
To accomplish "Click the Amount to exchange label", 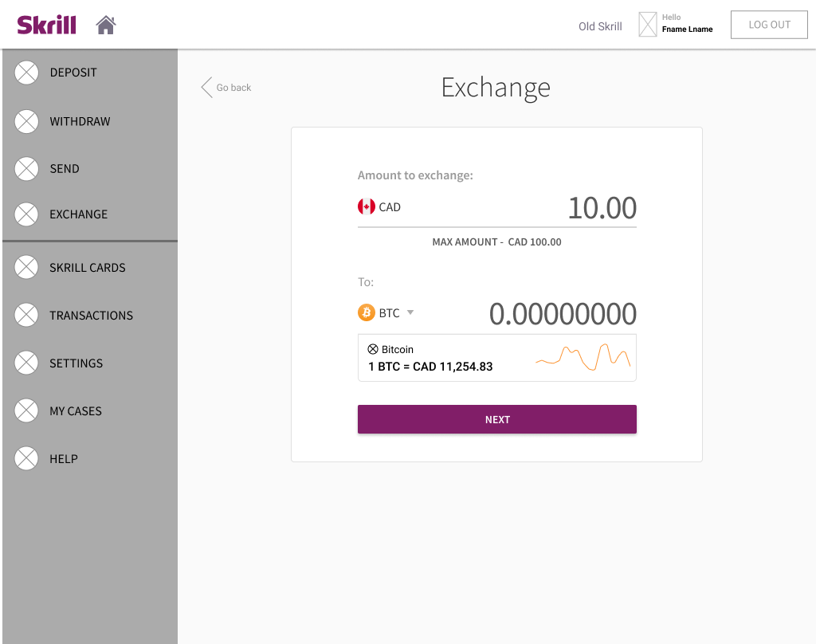I will 415,175.
